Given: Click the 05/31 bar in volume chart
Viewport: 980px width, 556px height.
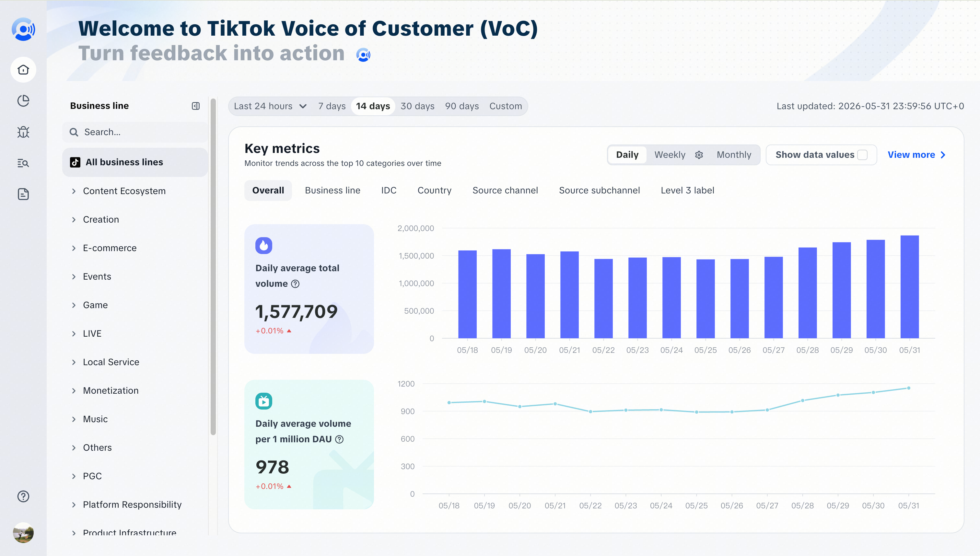Looking at the screenshot, I should coord(909,287).
